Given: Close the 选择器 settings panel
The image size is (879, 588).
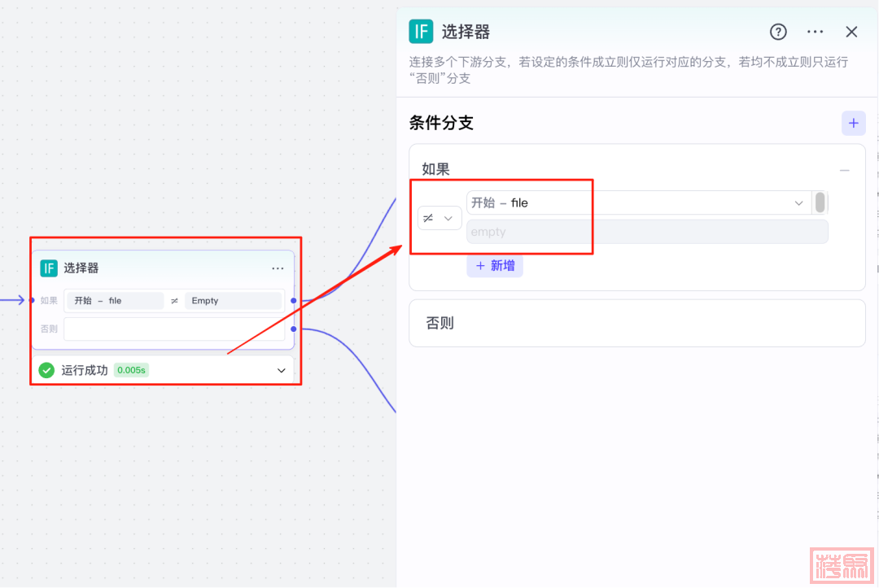Looking at the screenshot, I should 851,32.
